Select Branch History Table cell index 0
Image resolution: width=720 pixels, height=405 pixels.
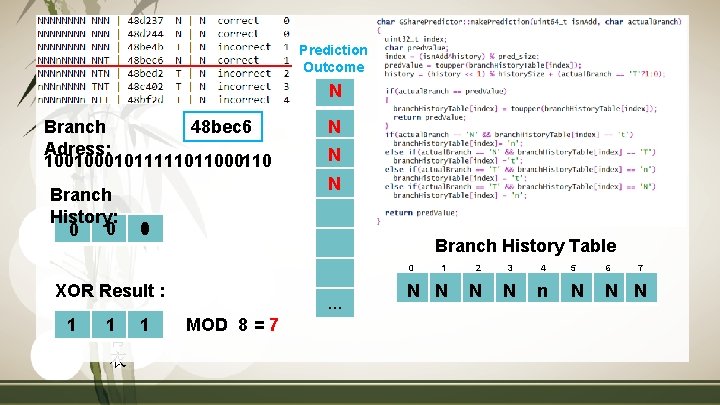pos(412,287)
